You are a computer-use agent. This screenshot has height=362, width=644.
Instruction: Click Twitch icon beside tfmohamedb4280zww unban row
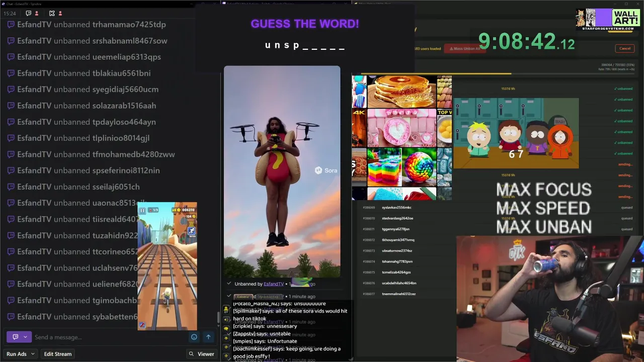tap(11, 154)
